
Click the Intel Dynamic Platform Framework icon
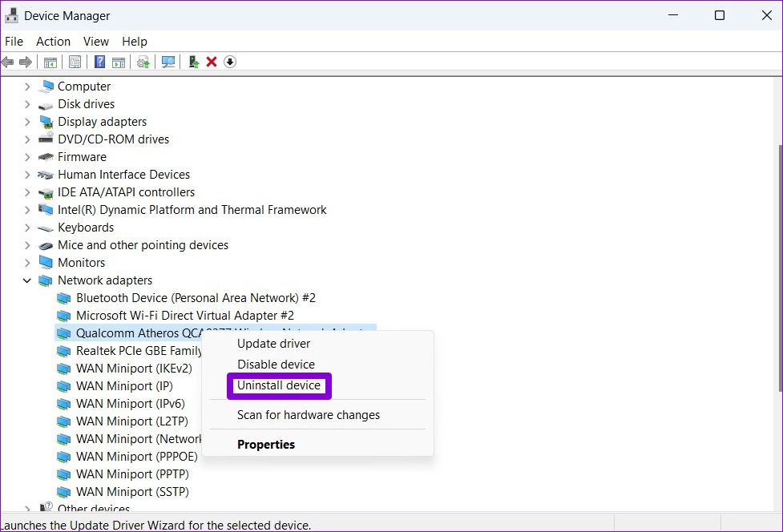coord(46,210)
